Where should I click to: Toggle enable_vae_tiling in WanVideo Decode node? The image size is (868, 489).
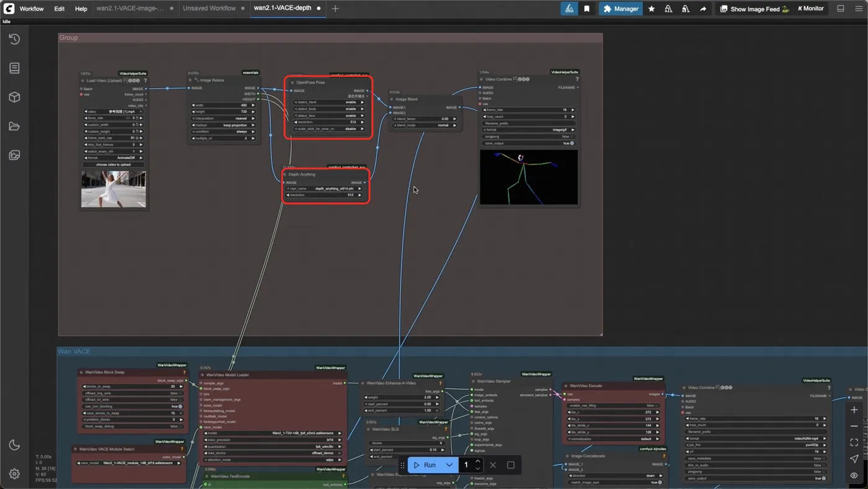(x=614, y=405)
